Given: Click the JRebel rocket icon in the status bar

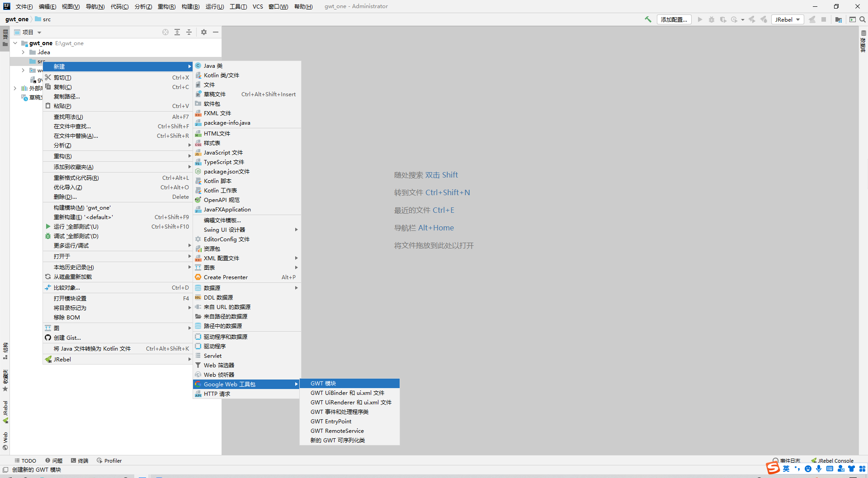Looking at the screenshot, I should (814, 460).
